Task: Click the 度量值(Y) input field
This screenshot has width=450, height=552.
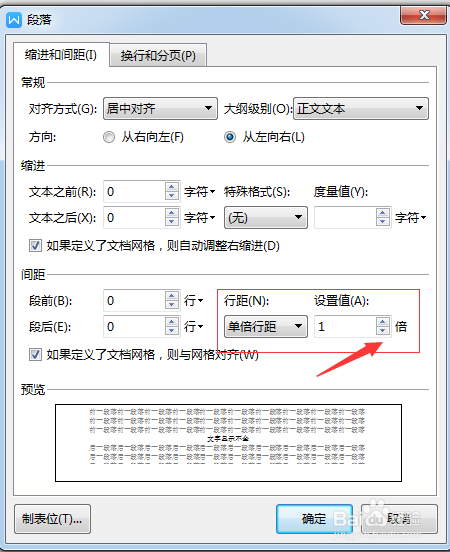Action: point(345,218)
